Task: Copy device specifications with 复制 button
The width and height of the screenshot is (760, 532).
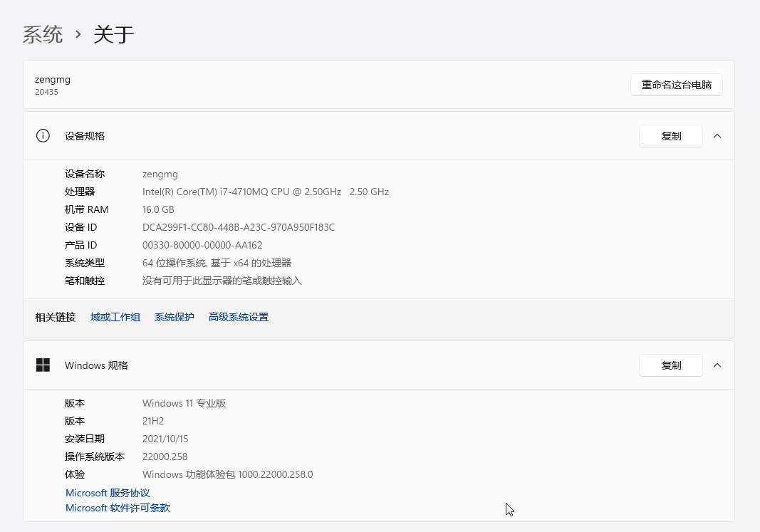Action: [671, 136]
